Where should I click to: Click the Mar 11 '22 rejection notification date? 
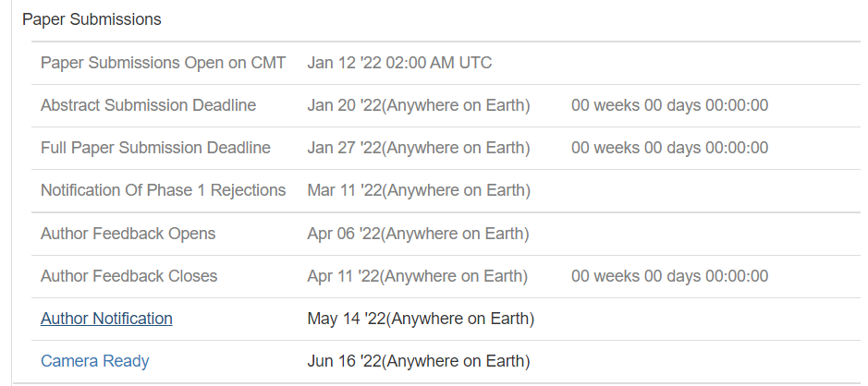[418, 190]
